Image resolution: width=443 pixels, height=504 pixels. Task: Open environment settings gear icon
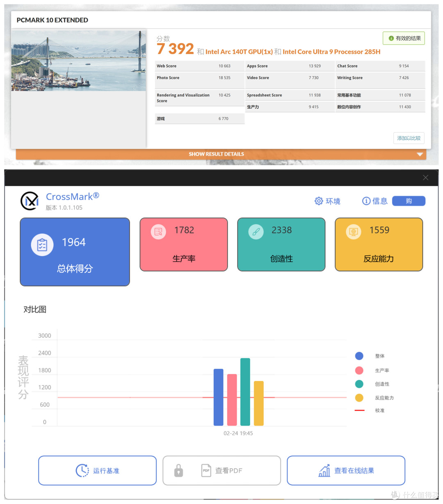tap(319, 201)
